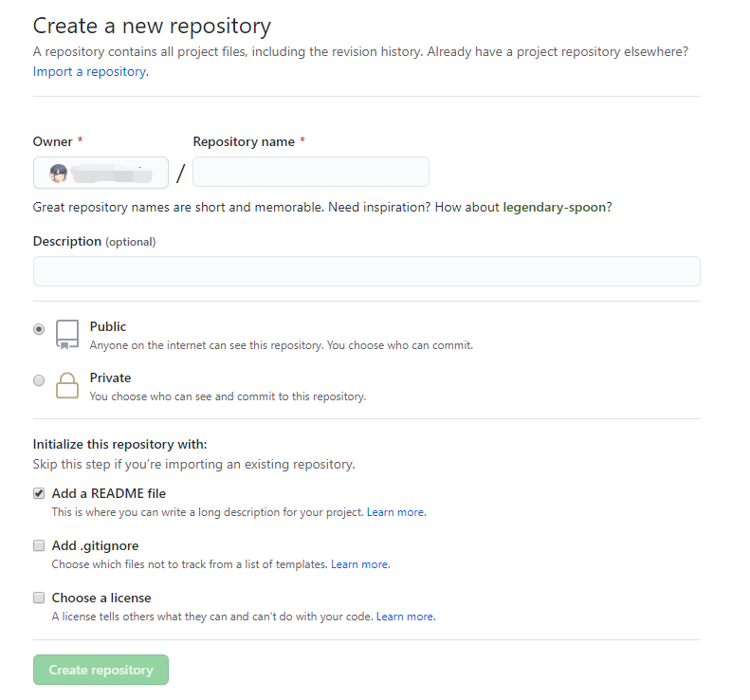Open the Owner account dropdown
This screenshot has width=750, height=700.
(x=101, y=173)
